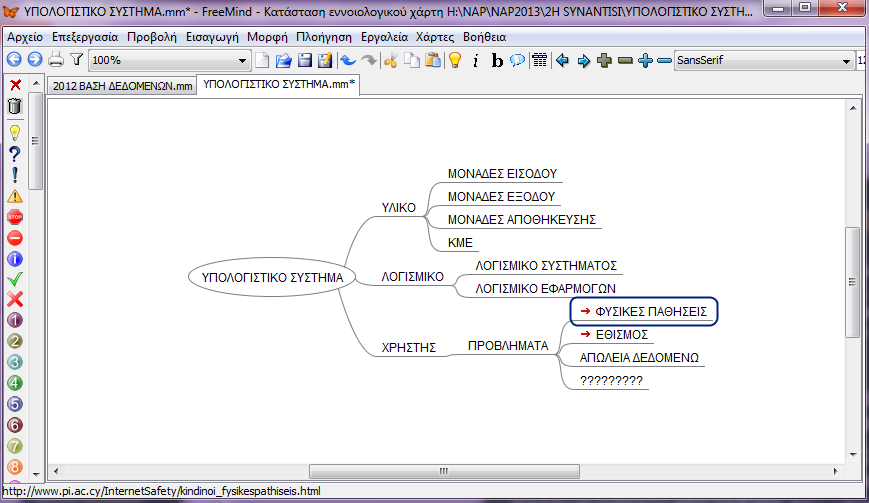Add the yellow warning triangle icon
This screenshot has height=503, width=869.
pos(15,196)
